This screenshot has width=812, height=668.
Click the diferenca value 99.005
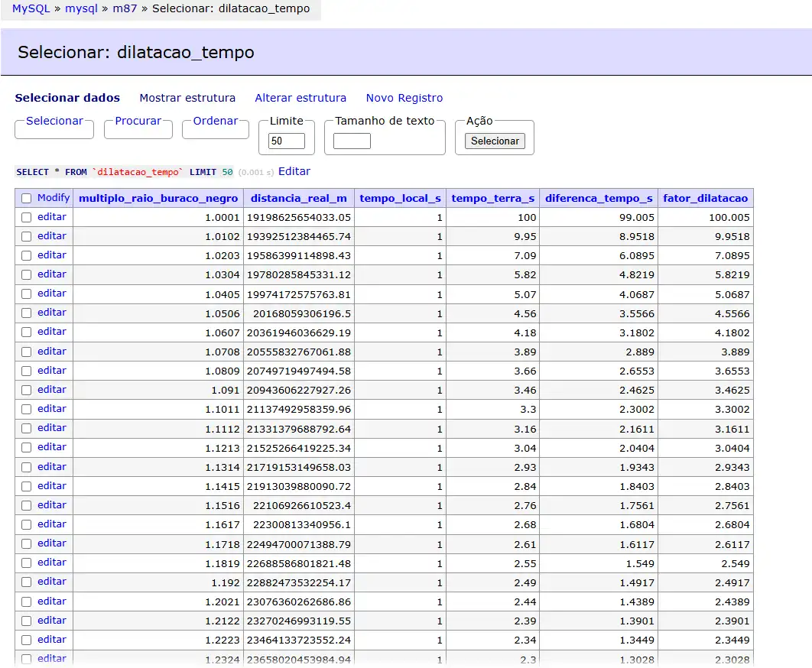click(x=637, y=218)
